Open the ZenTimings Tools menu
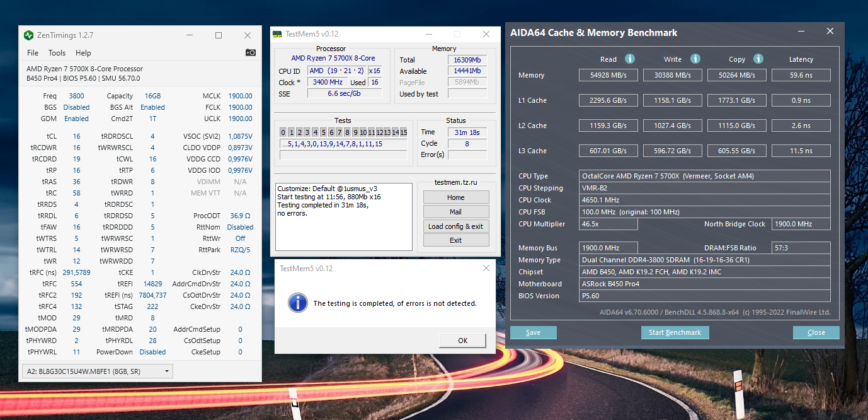 coord(57,53)
